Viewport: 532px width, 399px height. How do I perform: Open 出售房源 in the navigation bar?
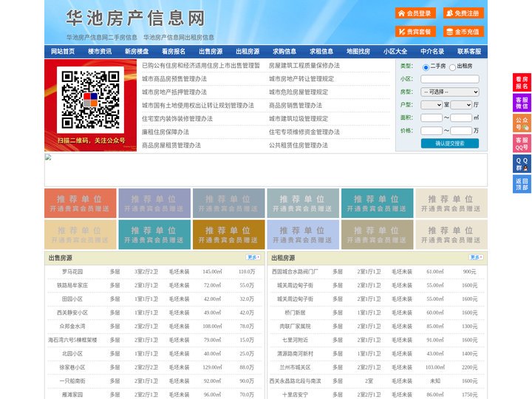click(211, 52)
